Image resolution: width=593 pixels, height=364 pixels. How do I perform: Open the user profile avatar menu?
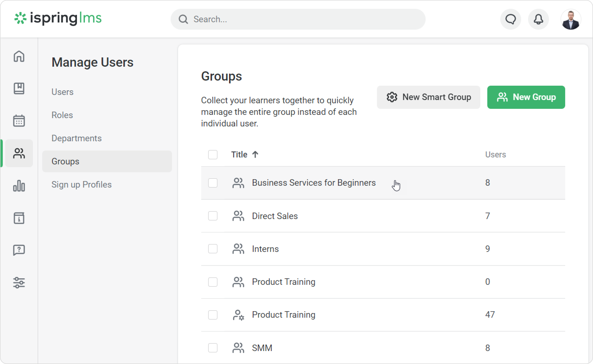(x=571, y=20)
